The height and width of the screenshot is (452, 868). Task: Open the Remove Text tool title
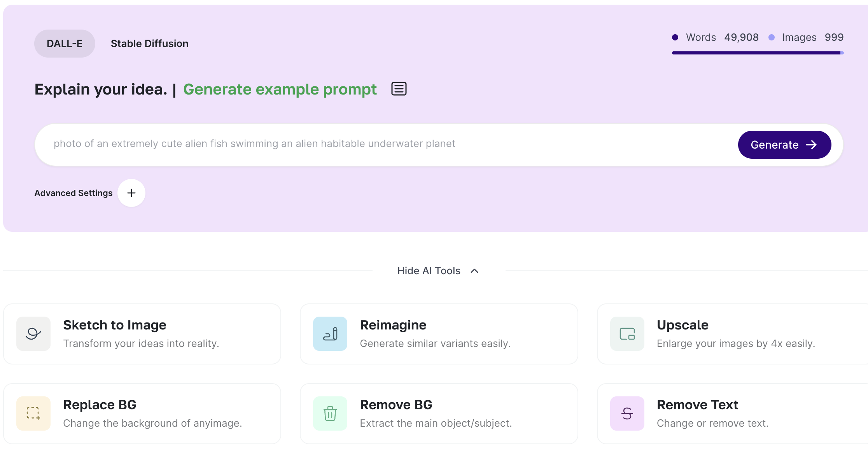(x=697, y=405)
